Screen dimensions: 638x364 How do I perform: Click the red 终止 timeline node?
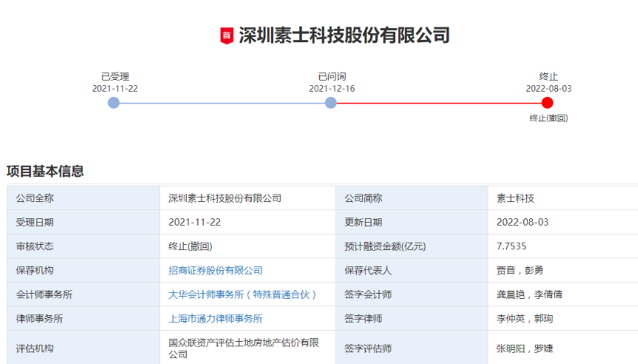point(547,103)
